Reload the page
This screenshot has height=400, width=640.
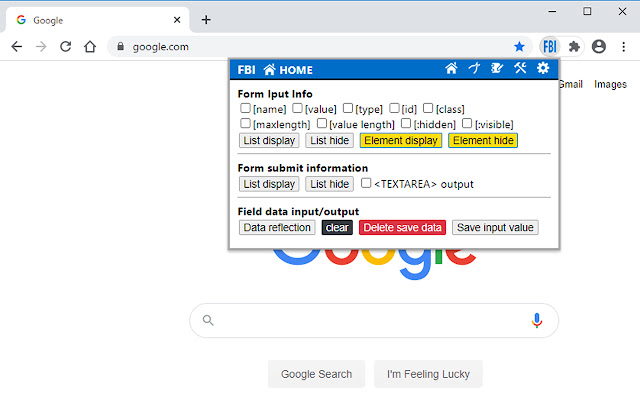click(x=66, y=47)
